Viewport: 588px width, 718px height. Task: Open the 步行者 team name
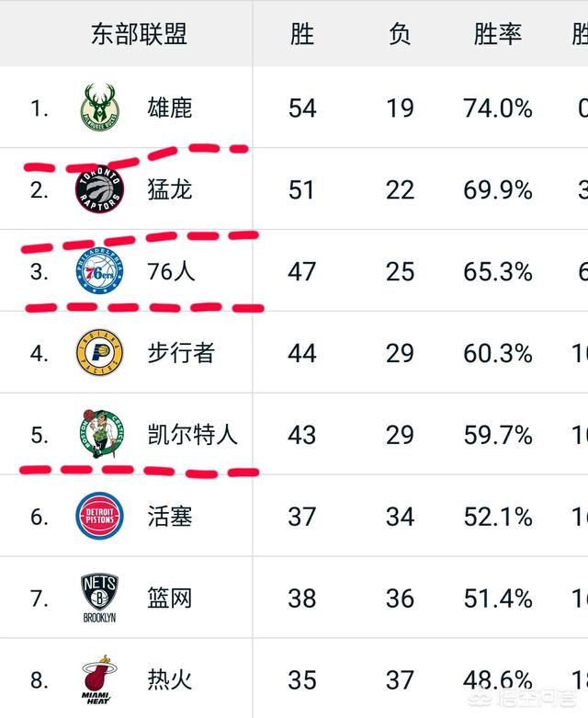click(x=181, y=353)
